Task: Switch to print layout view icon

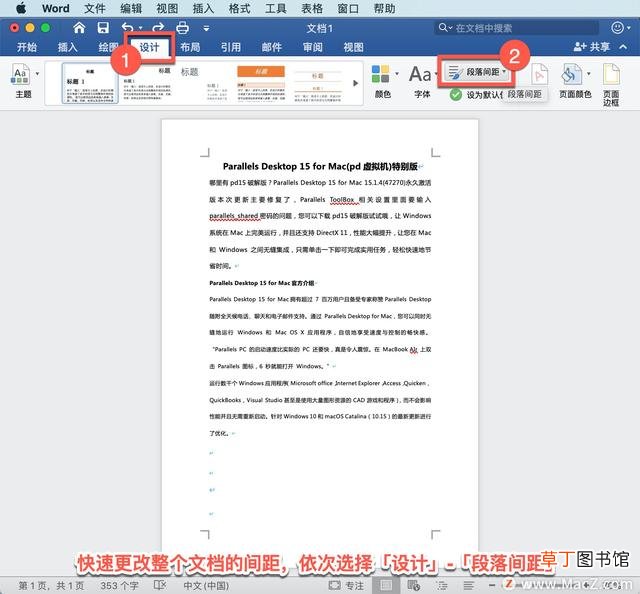Action: (x=386, y=585)
